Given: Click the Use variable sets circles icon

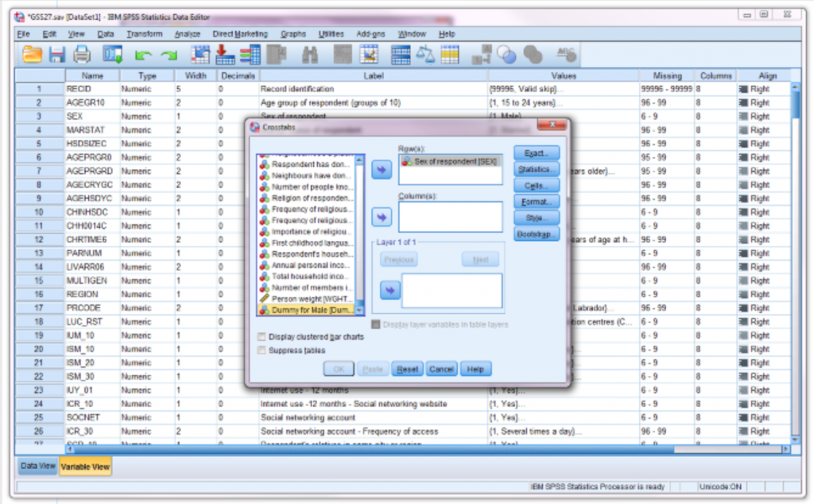Looking at the screenshot, I should tap(506, 55).
